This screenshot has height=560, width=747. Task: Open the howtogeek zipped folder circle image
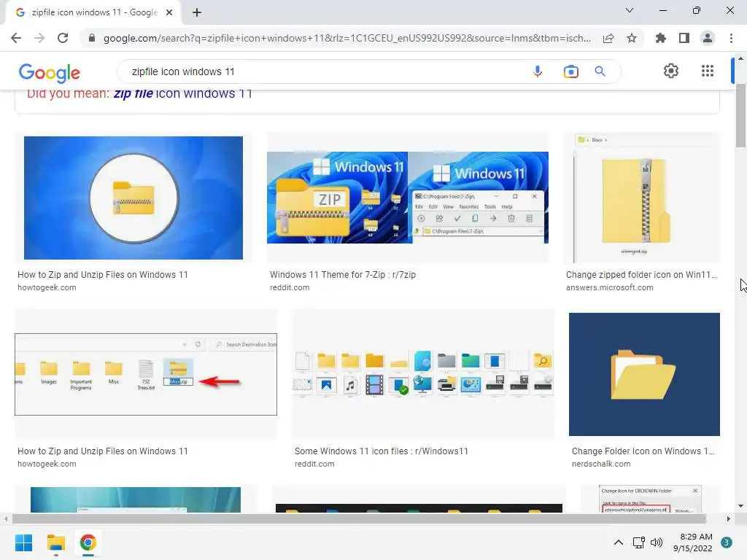[x=133, y=198]
